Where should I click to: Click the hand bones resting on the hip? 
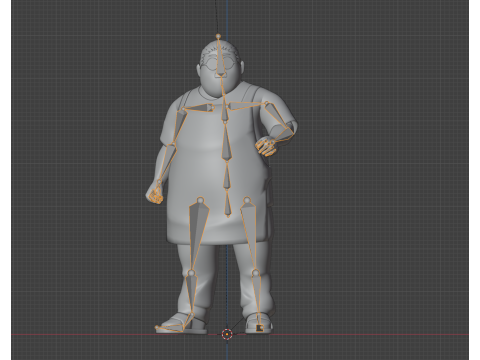(266, 147)
